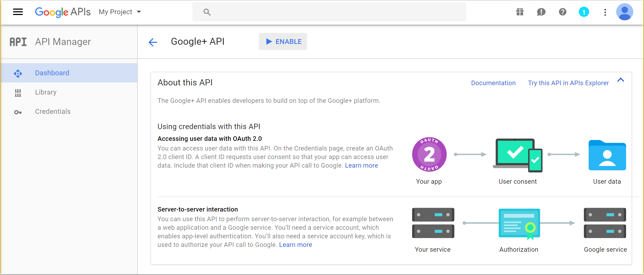Click the 'User consent' label
644x275 pixels.
tap(518, 182)
